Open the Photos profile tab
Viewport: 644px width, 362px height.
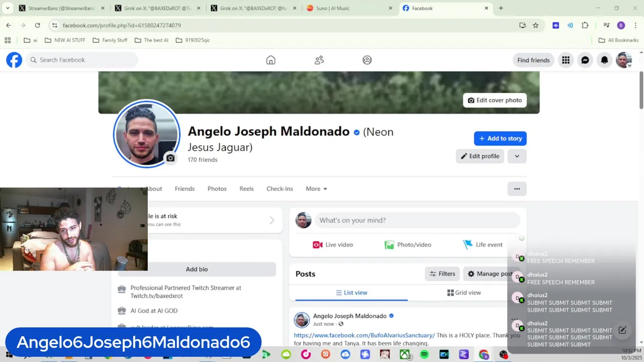(217, 189)
